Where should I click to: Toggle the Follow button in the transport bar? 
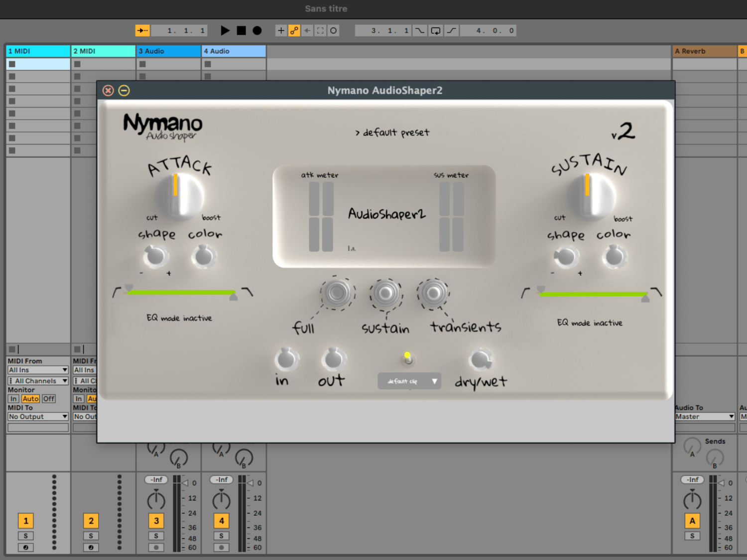[x=142, y=30]
